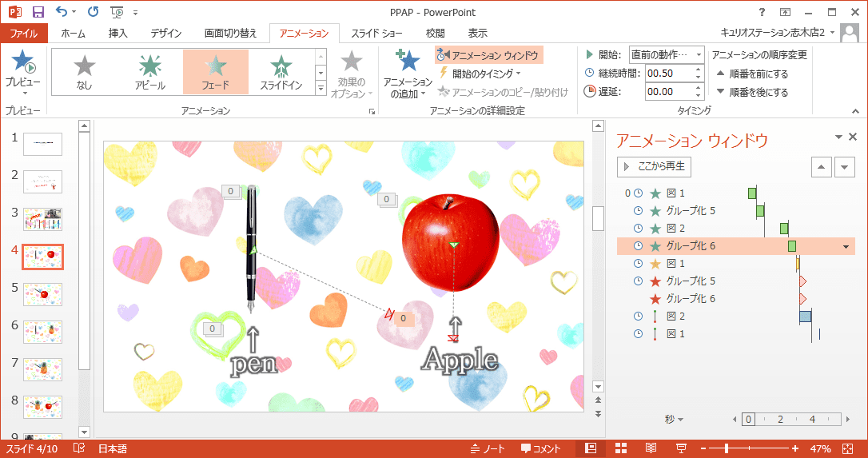Open 開始のタイミング dropdown
The image size is (868, 458).
[480, 74]
